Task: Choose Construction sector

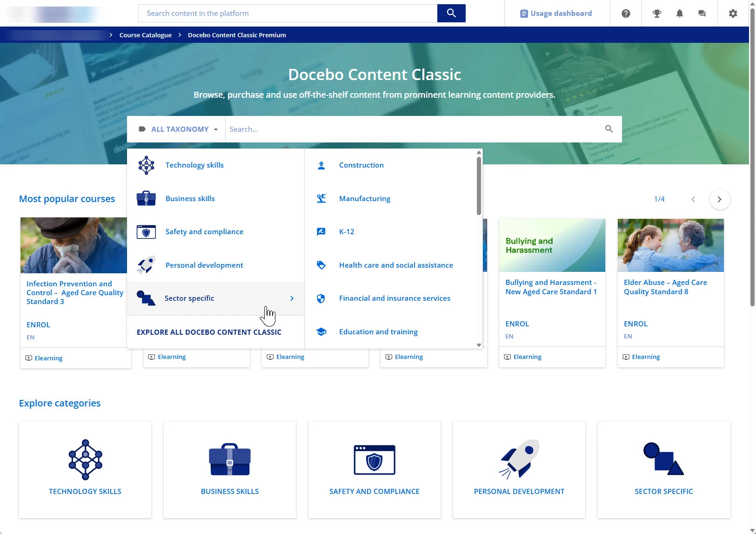Action: 361,165
